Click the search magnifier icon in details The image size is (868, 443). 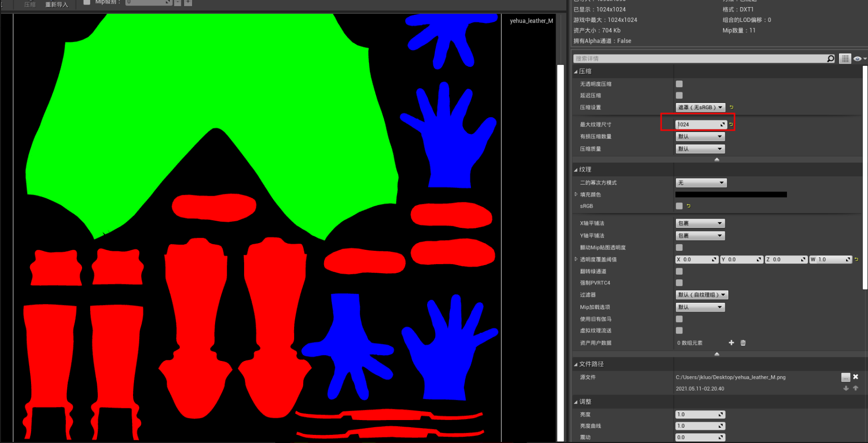[x=830, y=59]
